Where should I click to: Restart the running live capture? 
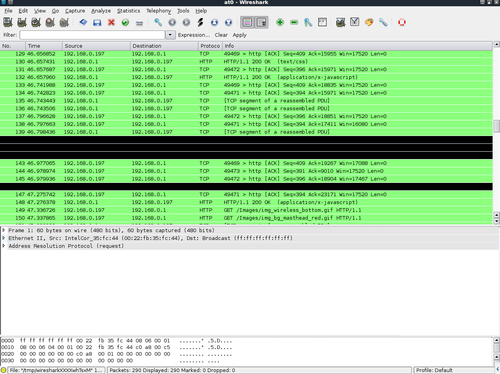tap(64, 22)
